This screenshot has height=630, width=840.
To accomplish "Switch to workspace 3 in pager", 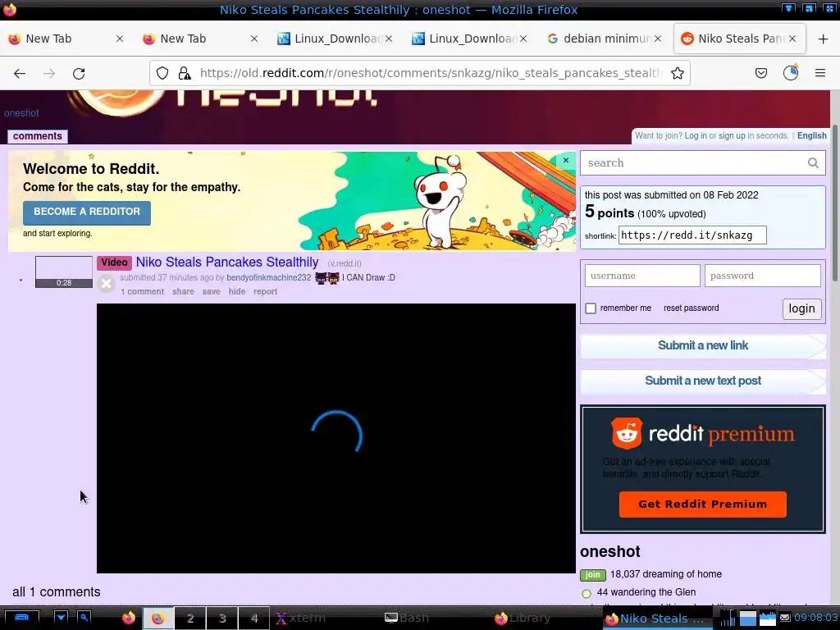I will click(222, 619).
